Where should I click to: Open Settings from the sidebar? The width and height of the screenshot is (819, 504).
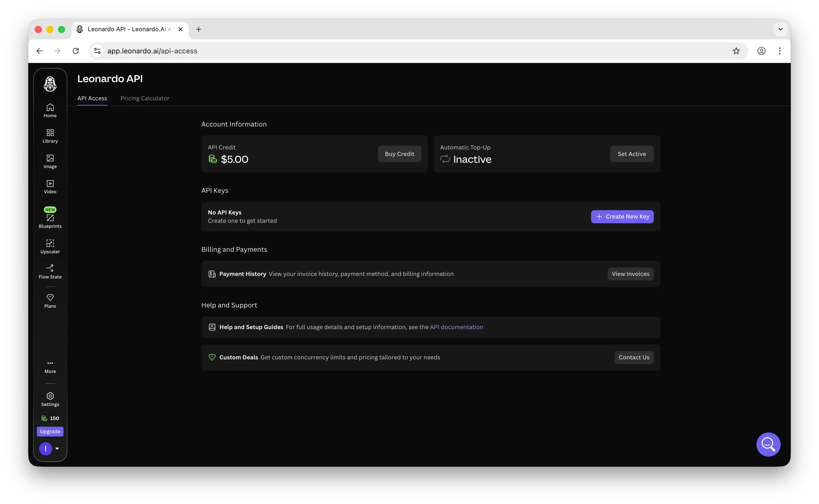click(x=50, y=399)
